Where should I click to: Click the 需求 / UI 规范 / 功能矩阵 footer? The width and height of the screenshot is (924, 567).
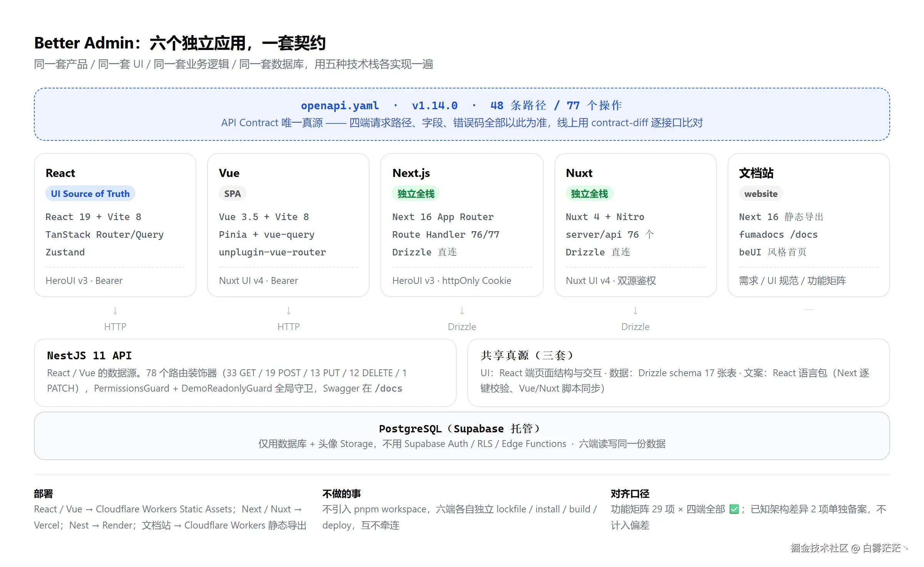click(x=792, y=280)
